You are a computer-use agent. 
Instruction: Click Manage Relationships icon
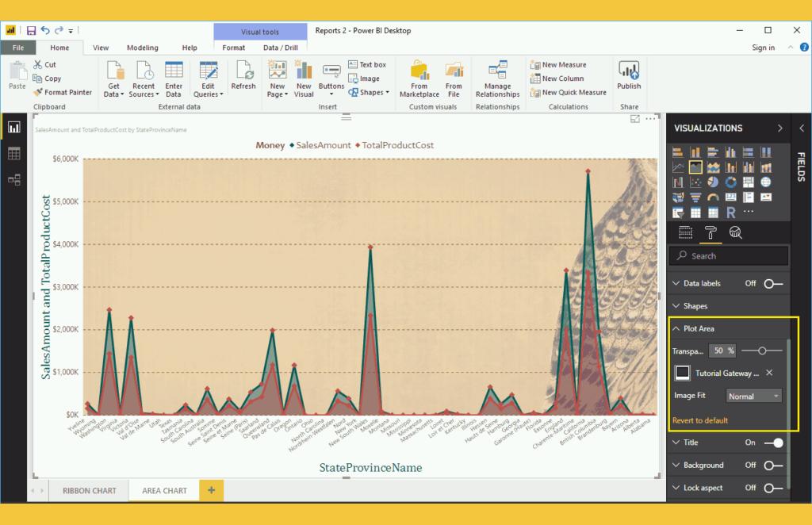pyautogui.click(x=497, y=73)
